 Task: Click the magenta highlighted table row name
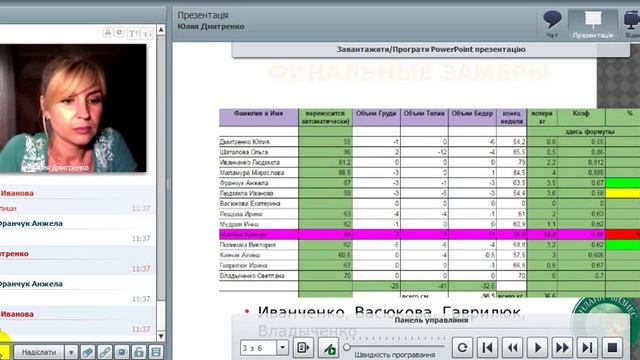[x=243, y=235]
